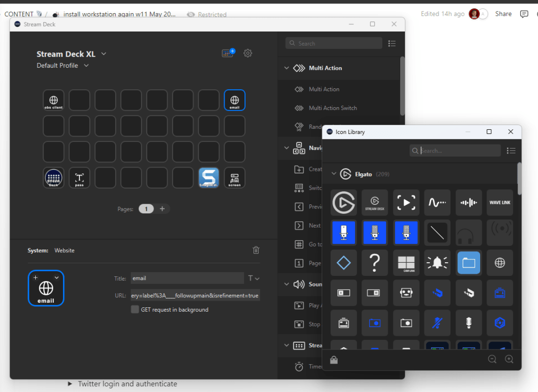Viewport: 538px width, 392px height.
Task: Pick the audio waveform bars icon
Action: [469, 202]
